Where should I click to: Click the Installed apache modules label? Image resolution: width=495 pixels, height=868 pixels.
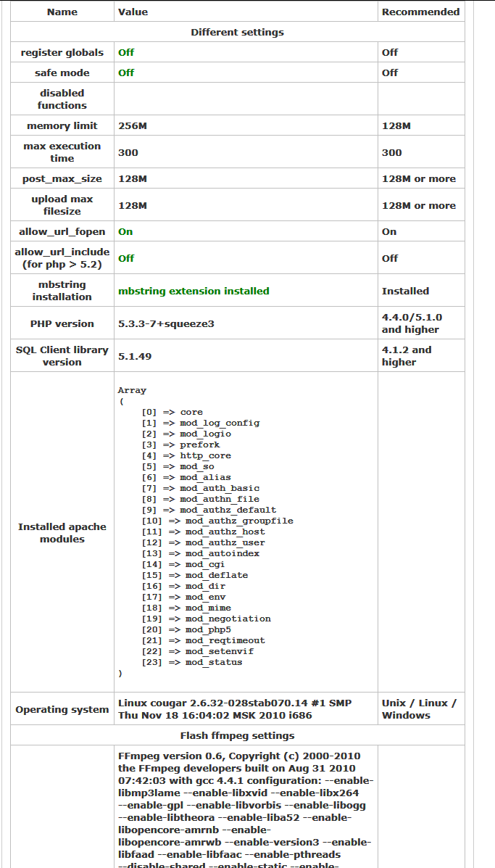click(62, 533)
